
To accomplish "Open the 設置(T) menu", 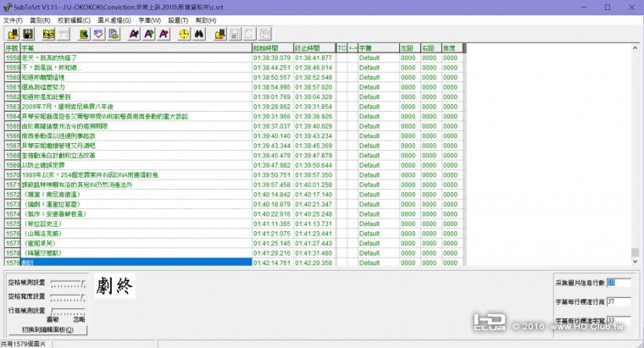I will coord(178,20).
